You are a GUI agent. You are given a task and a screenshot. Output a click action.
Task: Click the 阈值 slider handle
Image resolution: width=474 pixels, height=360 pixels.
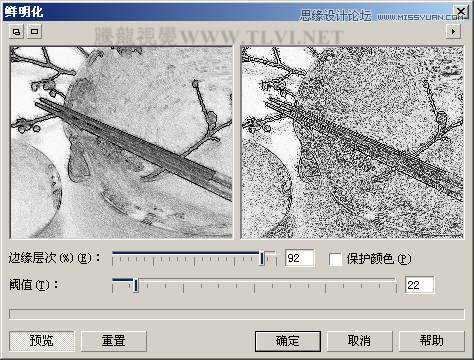pos(136,285)
